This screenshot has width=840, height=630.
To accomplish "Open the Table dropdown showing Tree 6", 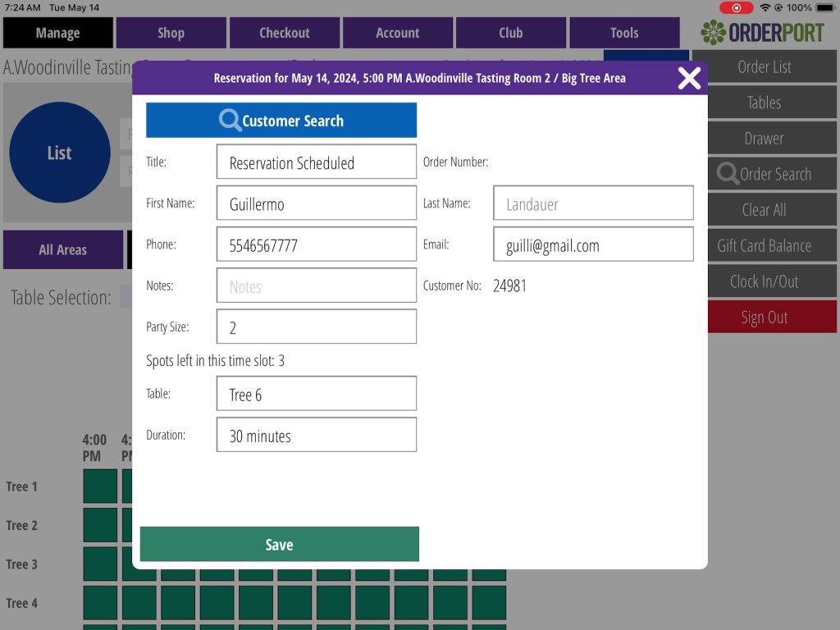I will (317, 394).
